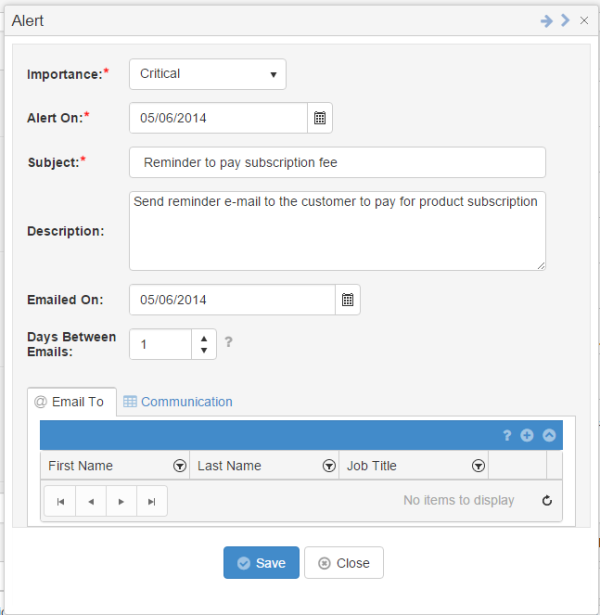Click the Close button
The width and height of the screenshot is (600, 615).
pyautogui.click(x=344, y=563)
